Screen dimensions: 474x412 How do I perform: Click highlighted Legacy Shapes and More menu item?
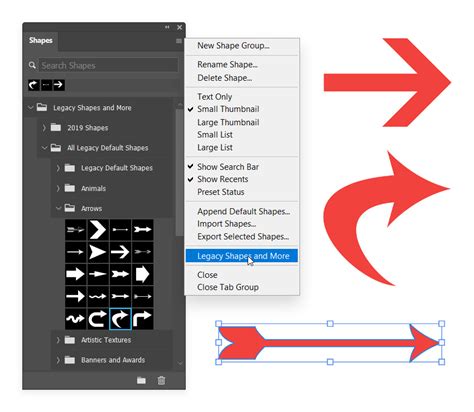pyautogui.click(x=242, y=256)
